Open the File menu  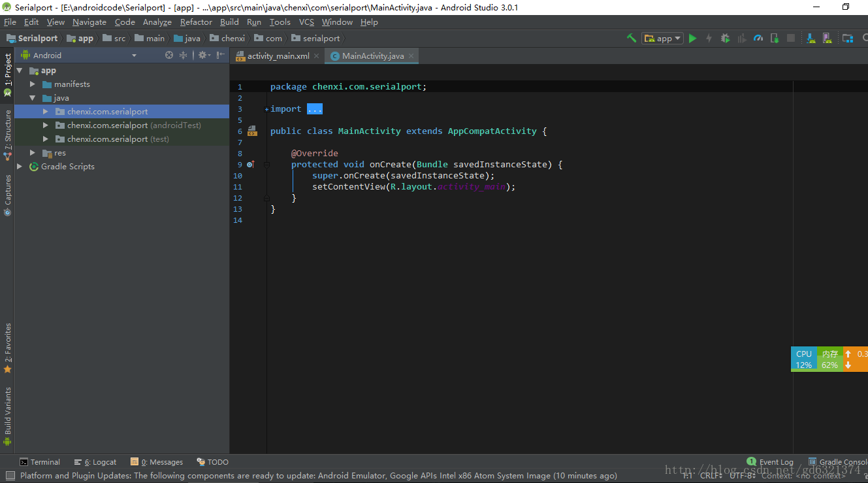[10, 22]
